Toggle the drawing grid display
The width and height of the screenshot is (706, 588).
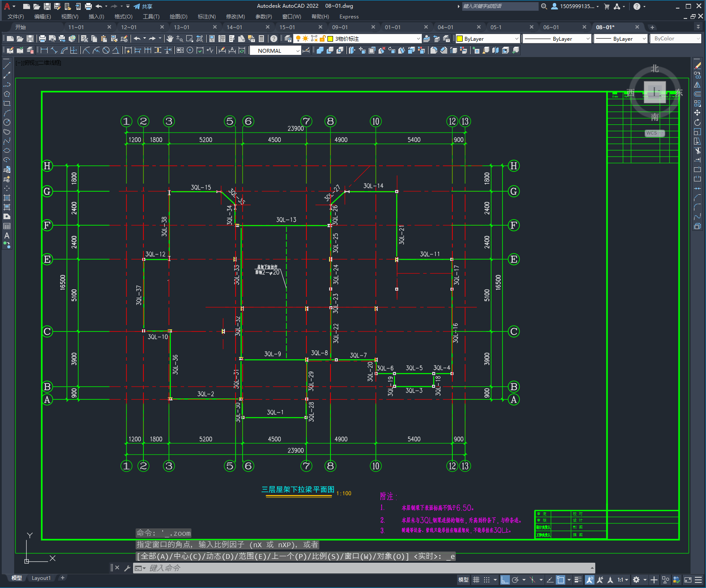tap(476, 580)
